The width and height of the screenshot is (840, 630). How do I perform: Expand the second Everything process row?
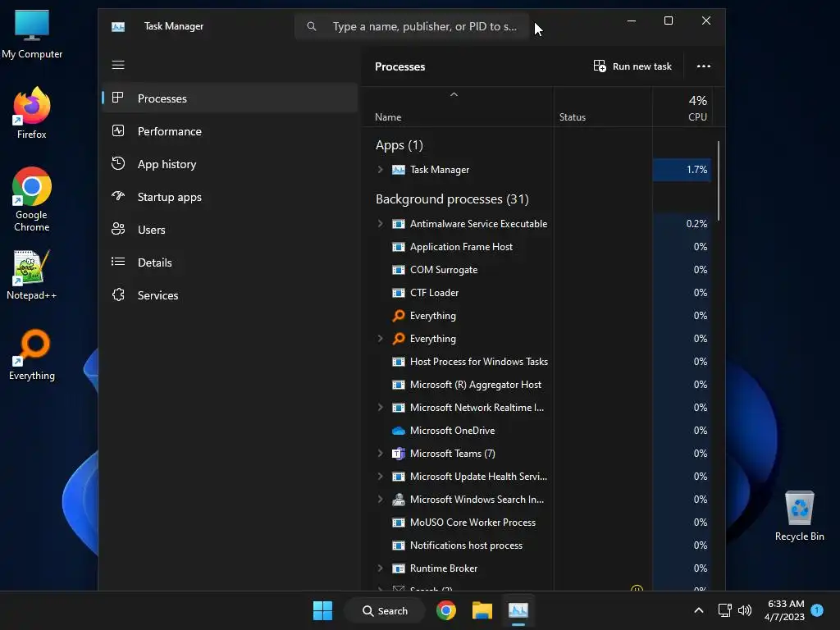(380, 339)
